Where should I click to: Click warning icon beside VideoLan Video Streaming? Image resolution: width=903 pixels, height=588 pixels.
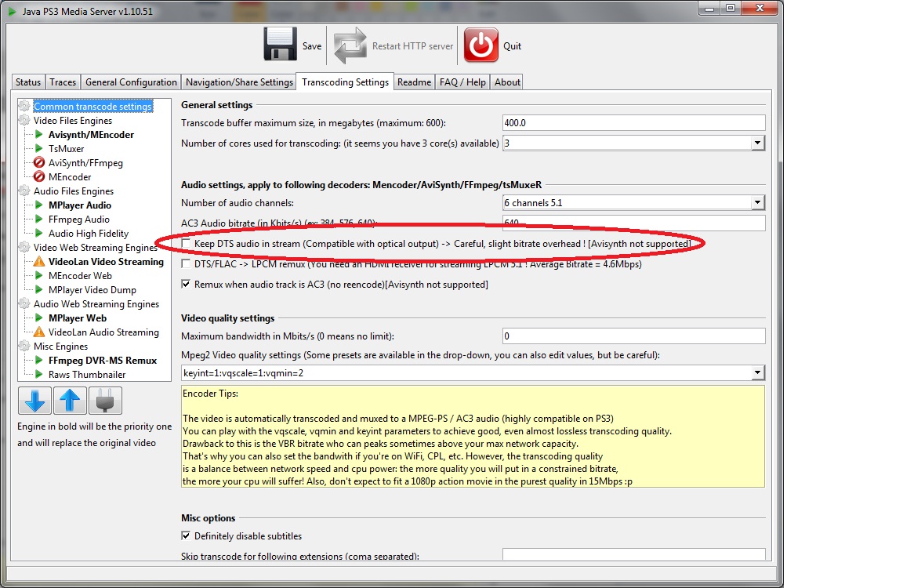click(39, 261)
